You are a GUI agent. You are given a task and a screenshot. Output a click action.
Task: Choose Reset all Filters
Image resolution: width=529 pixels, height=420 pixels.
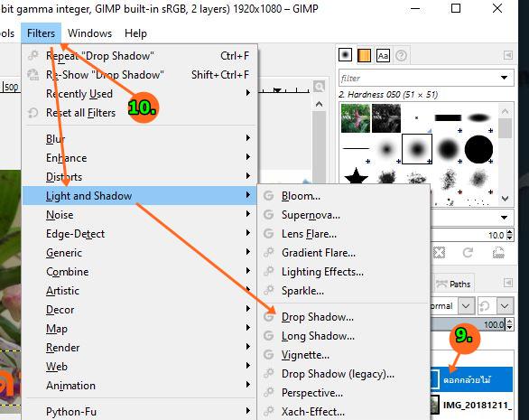tap(139, 112)
